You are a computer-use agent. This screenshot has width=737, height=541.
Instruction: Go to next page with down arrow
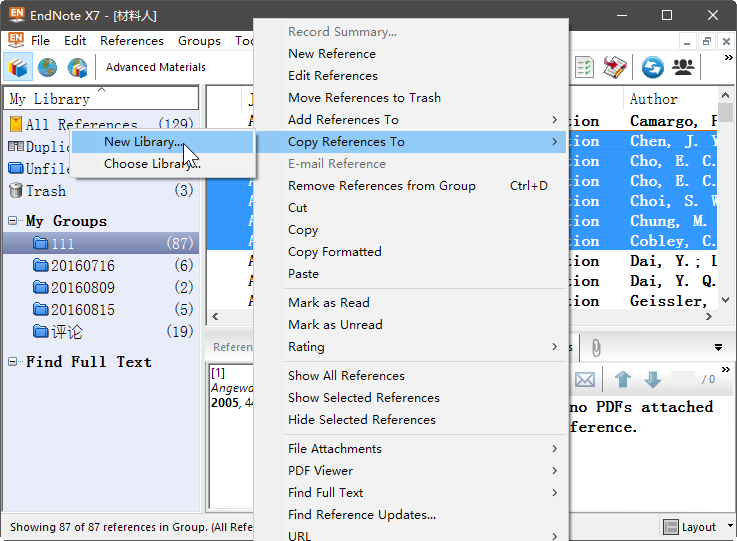[653, 379]
